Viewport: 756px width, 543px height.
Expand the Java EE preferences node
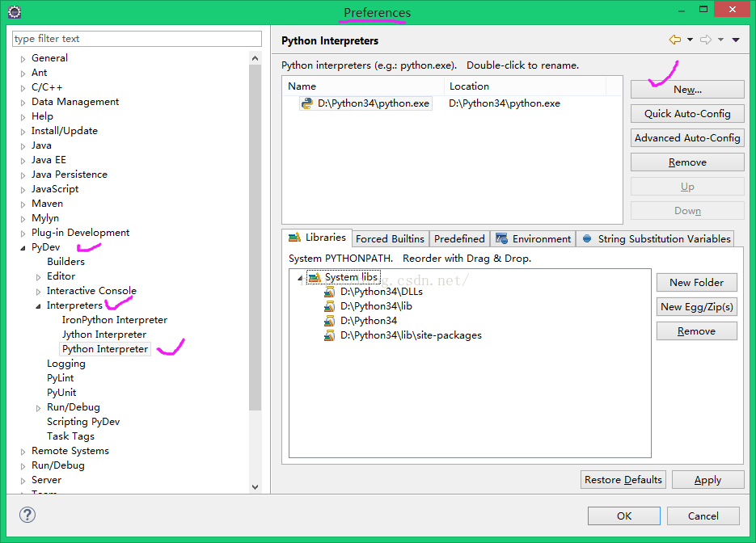[23, 161]
